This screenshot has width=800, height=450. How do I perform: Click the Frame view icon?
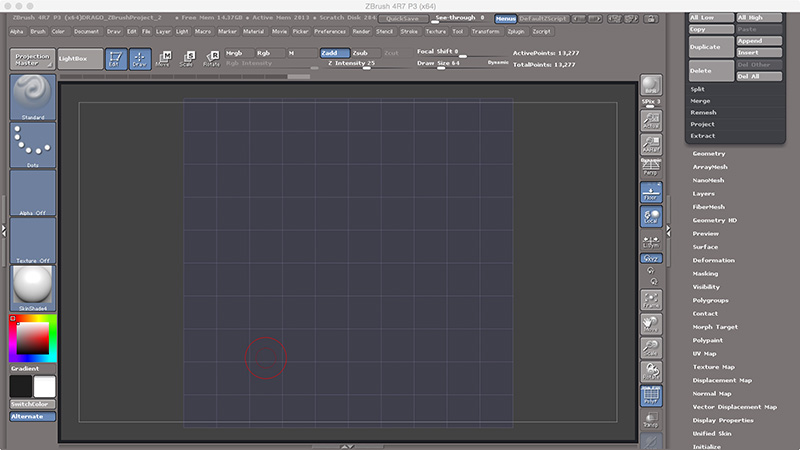651,300
